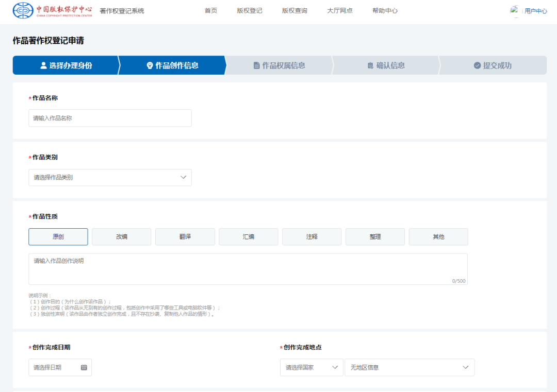Click the 用户中心 link
Viewport: 557px width, 392px height.
click(535, 10)
